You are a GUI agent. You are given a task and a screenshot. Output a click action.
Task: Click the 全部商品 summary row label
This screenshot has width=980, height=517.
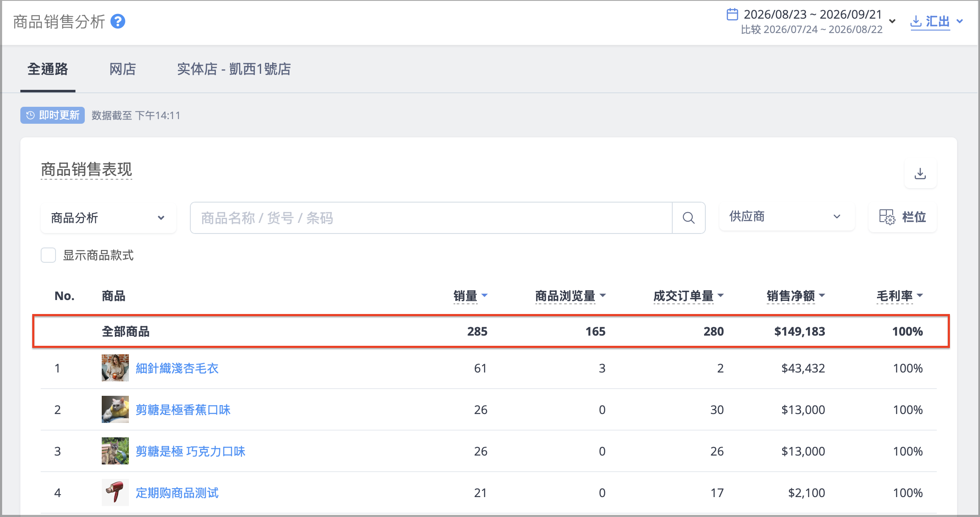pyautogui.click(x=126, y=331)
